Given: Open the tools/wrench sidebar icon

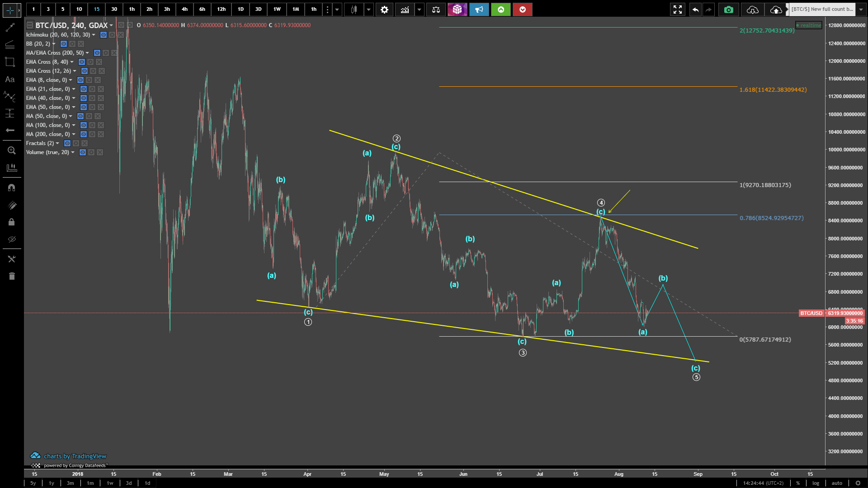Looking at the screenshot, I should pos(12,259).
